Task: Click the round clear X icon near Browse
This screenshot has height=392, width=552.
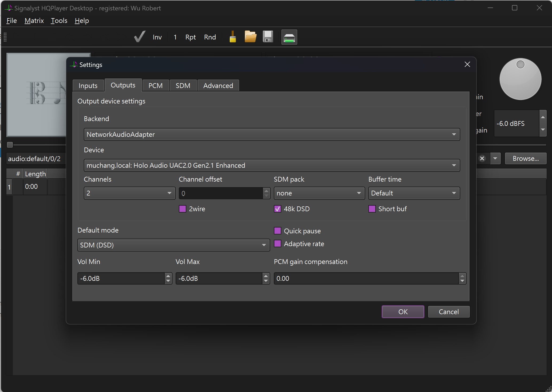Action: point(482,158)
